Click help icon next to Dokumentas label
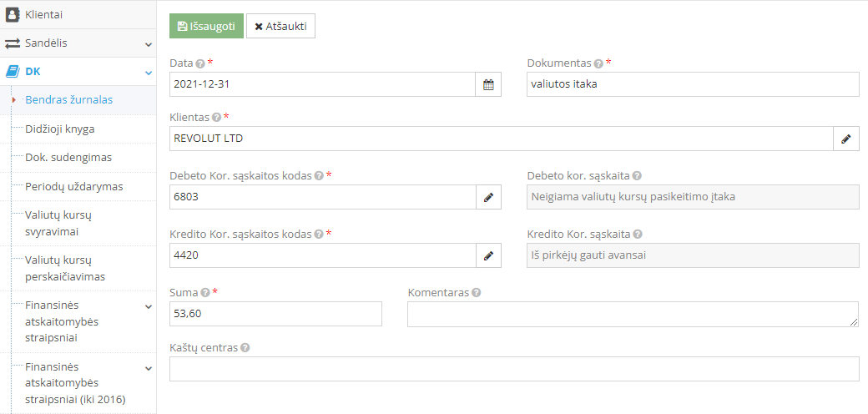This screenshot has width=868, height=414. [x=598, y=63]
